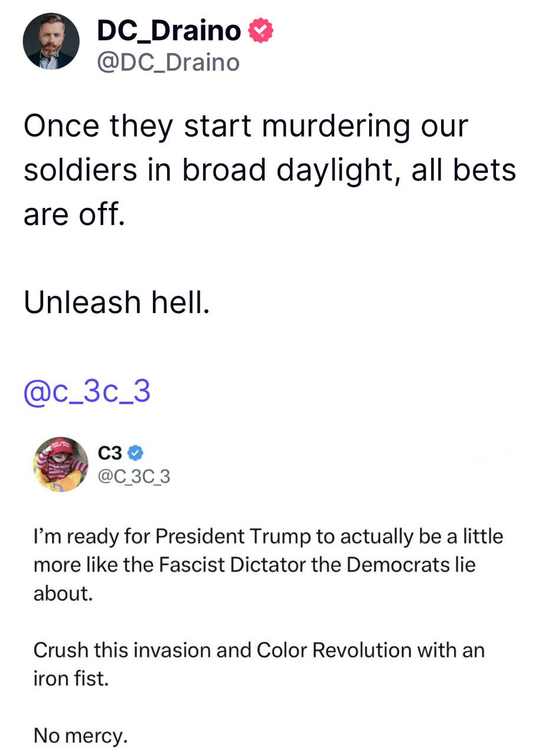Open the @DC_Draino handle link
This screenshot has height=756, width=558.
pos(168,62)
